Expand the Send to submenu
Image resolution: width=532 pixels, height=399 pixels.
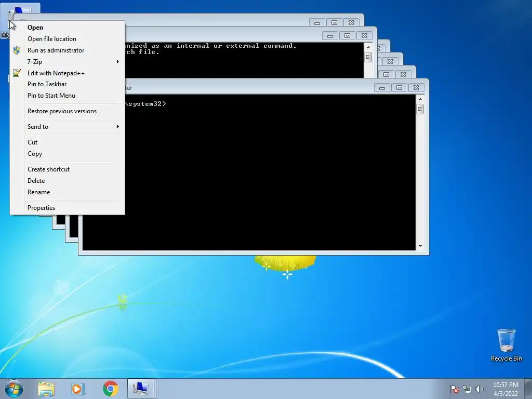pyautogui.click(x=68, y=127)
